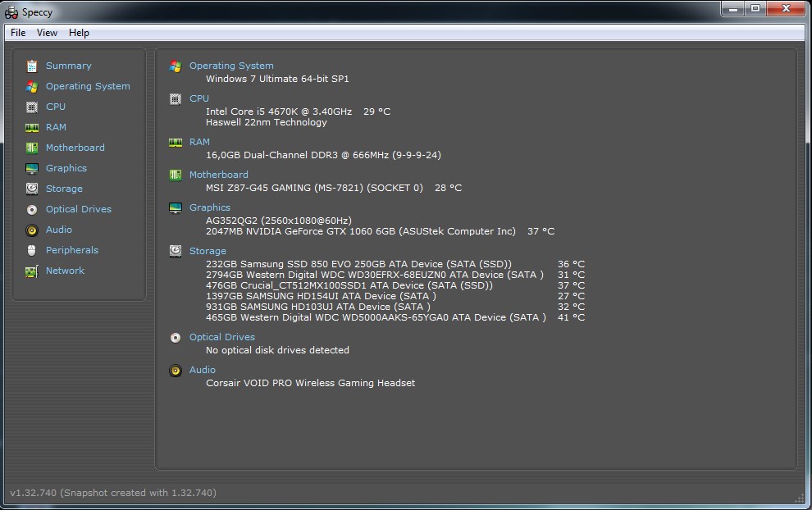Click the RAM module icon in sidebar

point(32,127)
